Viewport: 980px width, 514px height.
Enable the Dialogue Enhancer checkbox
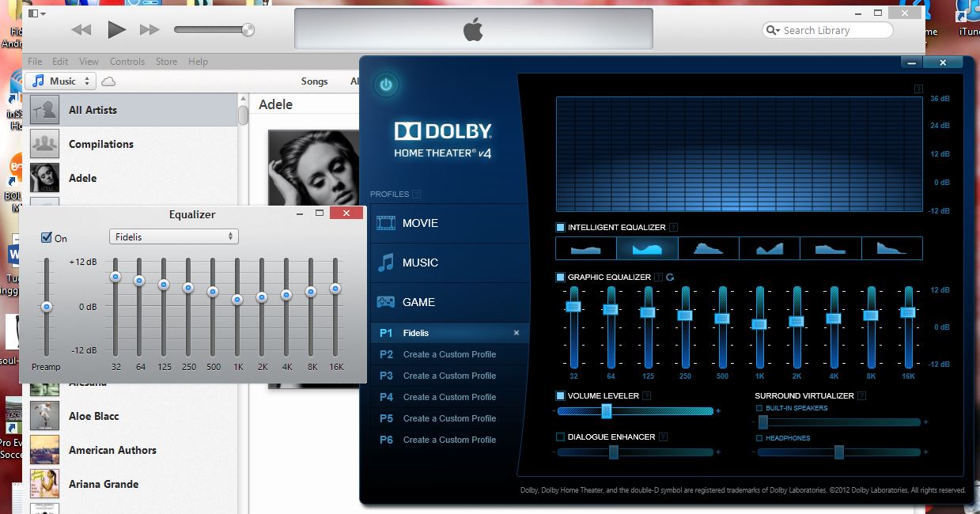tap(561, 437)
